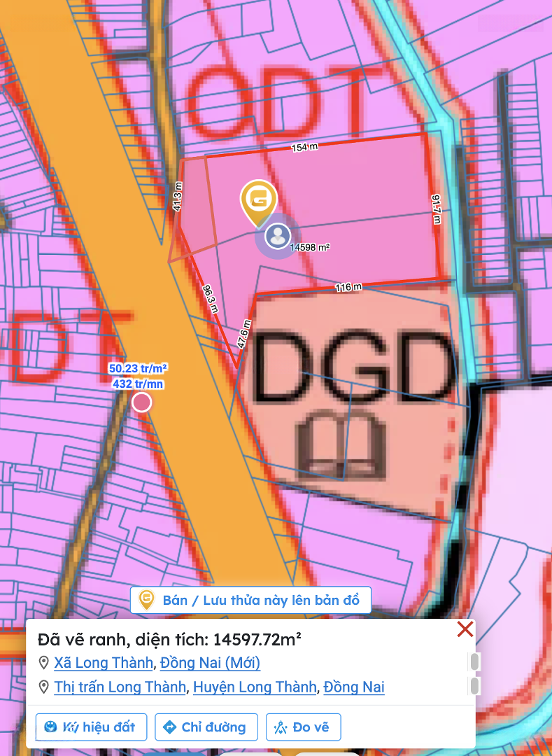Open the Xã Long Thành link
Screen dimensions: 552x756
coord(103,662)
